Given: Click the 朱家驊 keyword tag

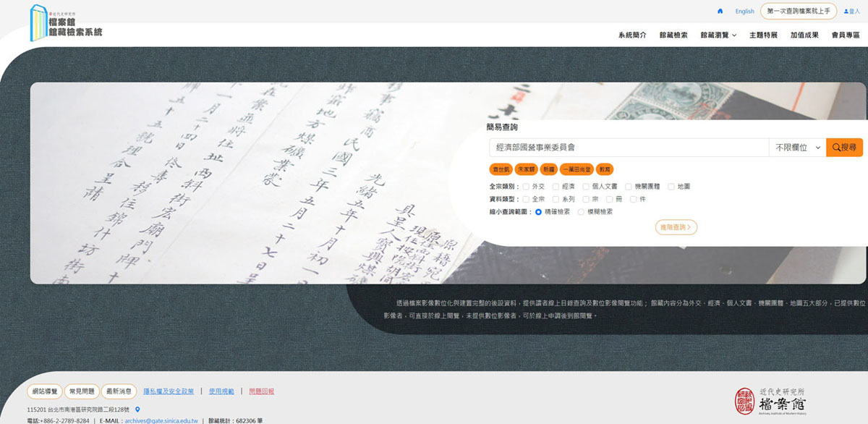Looking at the screenshot, I should (x=526, y=169).
